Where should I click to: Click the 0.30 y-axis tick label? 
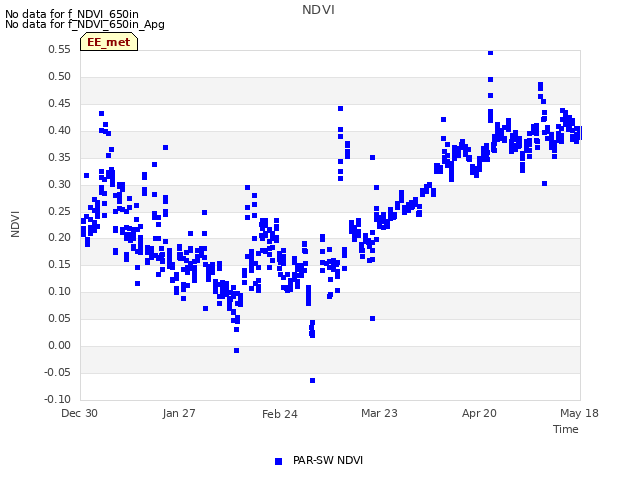pyautogui.click(x=60, y=184)
